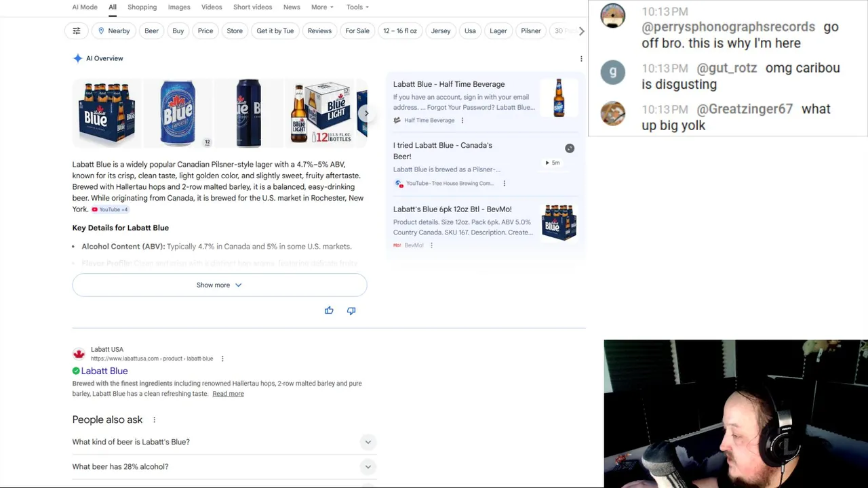Select the Lager filter chip

coord(498,30)
